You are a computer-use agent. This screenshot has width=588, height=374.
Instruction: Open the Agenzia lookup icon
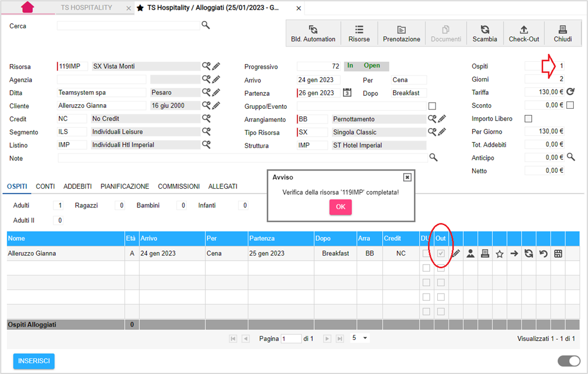206,79
